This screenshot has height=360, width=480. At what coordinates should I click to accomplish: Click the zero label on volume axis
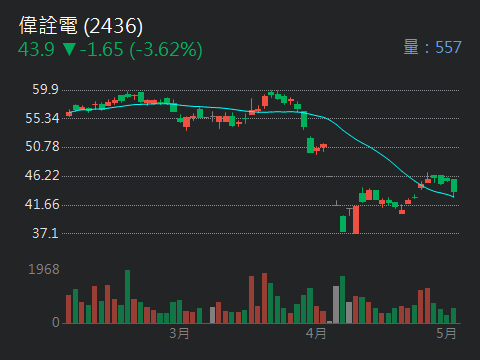pos(56,322)
